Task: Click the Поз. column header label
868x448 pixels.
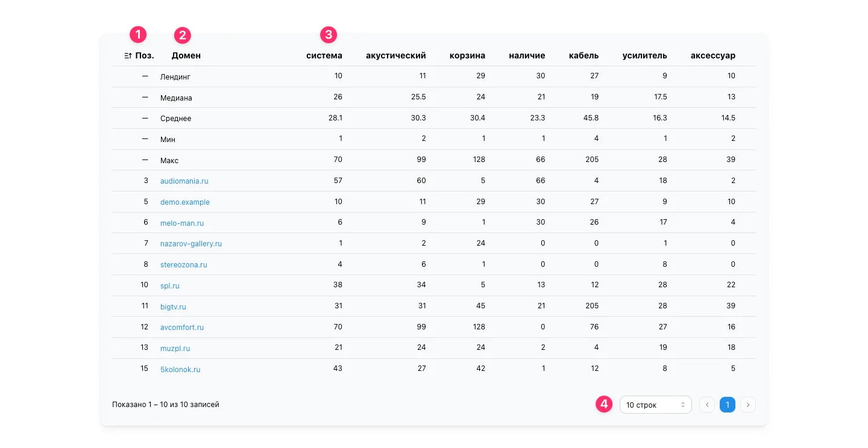Action: (x=145, y=55)
